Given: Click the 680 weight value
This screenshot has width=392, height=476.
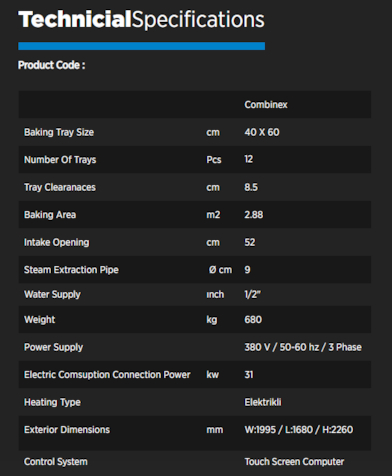Looking at the screenshot, I should [253, 320].
